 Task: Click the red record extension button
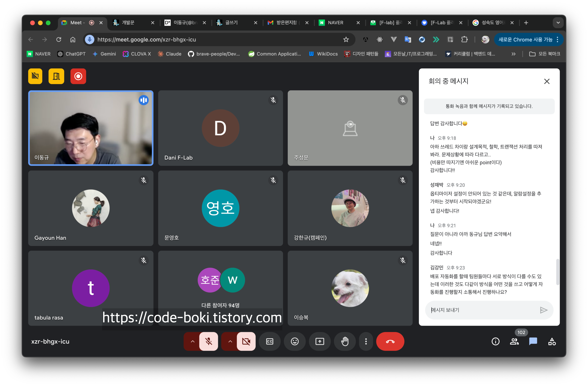tap(78, 76)
